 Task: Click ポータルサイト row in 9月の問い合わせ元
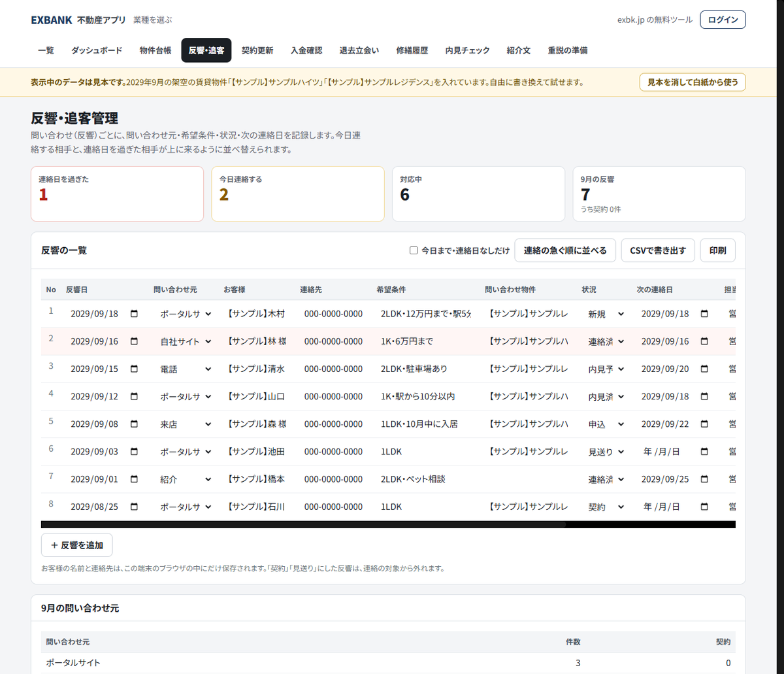tap(388, 663)
